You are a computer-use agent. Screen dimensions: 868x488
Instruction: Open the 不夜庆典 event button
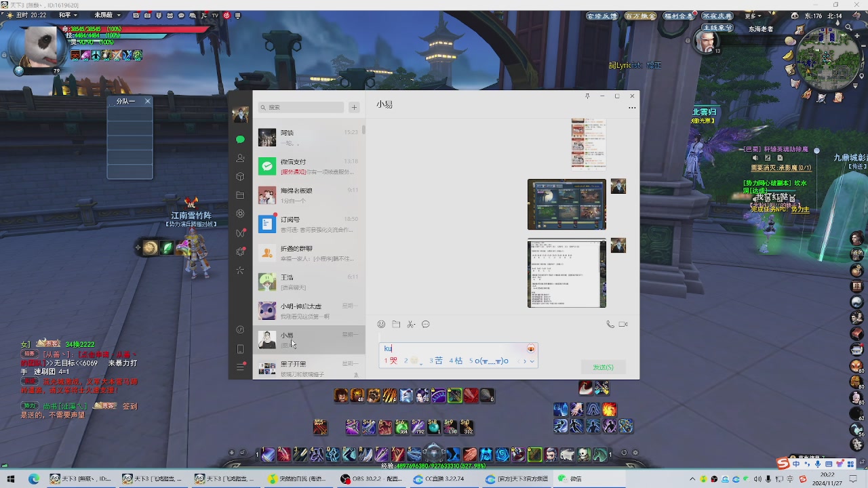717,16
